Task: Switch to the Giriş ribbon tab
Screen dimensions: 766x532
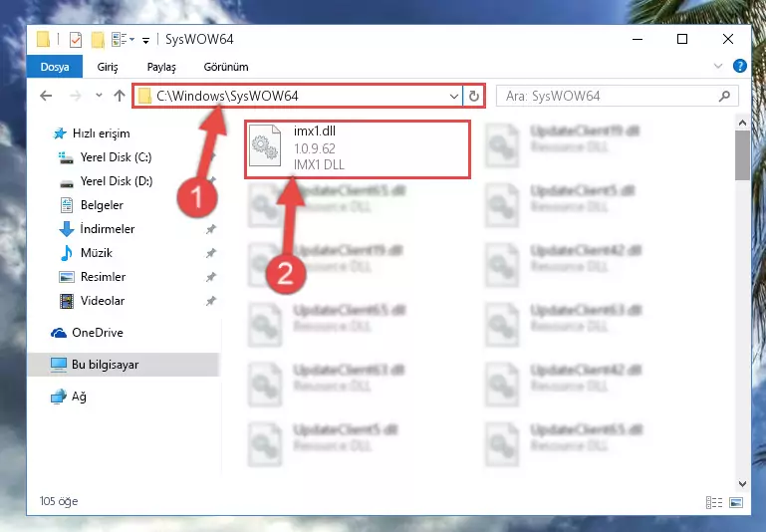Action: [108, 67]
